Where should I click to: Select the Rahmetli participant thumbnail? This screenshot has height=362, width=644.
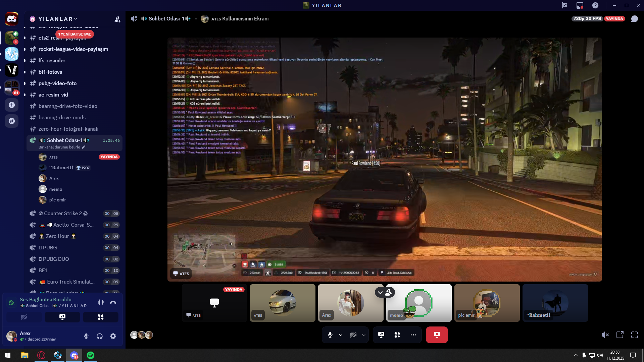click(555, 303)
